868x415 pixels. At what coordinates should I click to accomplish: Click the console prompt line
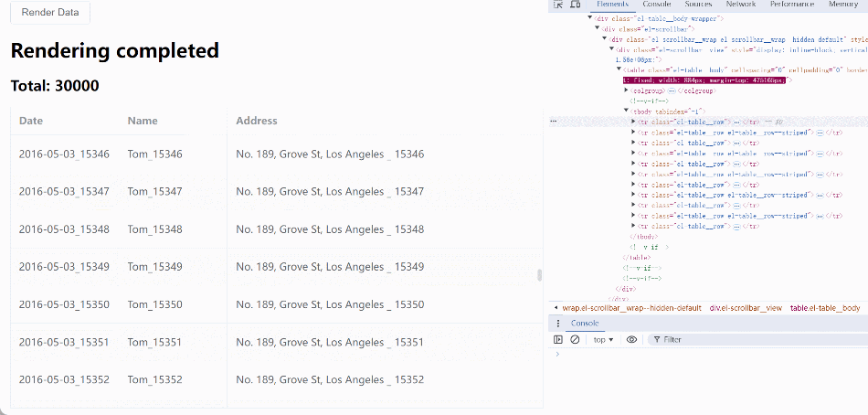point(709,355)
